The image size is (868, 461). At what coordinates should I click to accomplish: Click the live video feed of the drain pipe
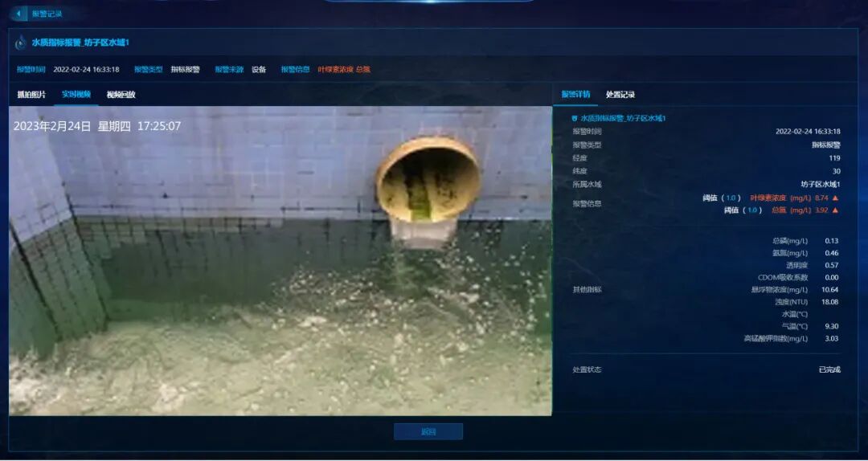point(280,261)
